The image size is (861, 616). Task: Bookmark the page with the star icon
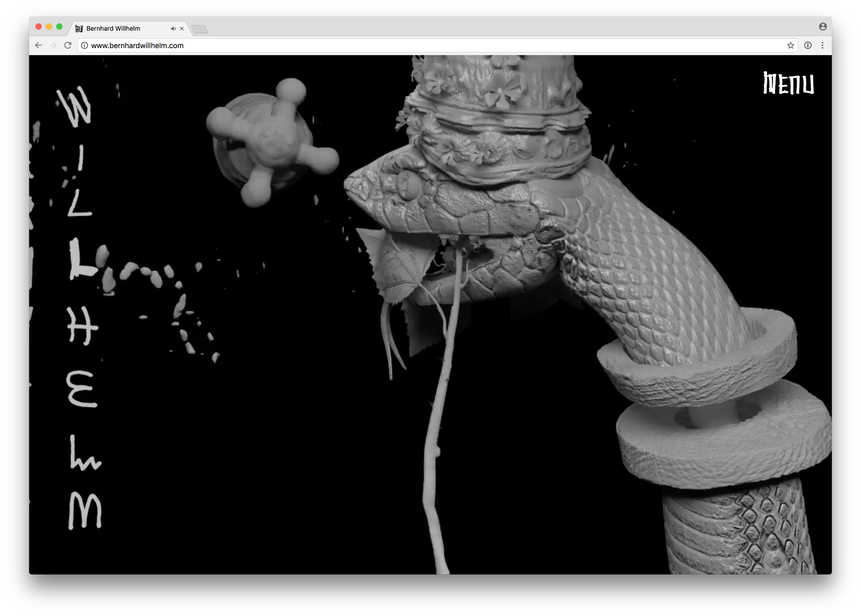(790, 45)
